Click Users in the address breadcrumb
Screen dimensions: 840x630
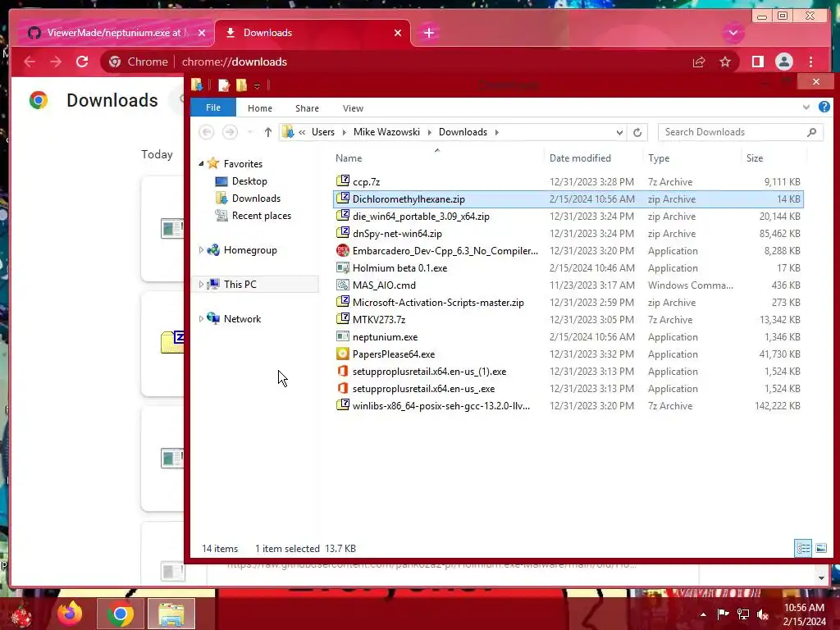click(323, 132)
